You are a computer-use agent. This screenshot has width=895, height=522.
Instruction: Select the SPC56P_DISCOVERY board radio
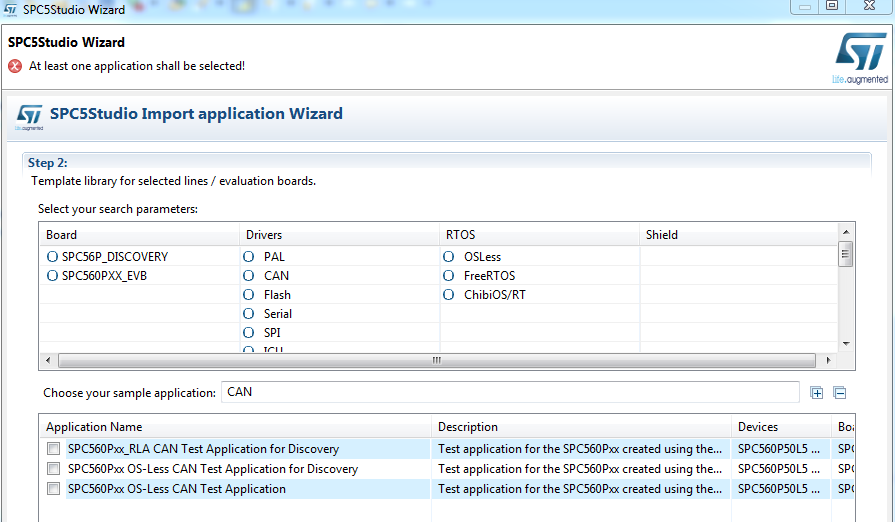[53, 257]
